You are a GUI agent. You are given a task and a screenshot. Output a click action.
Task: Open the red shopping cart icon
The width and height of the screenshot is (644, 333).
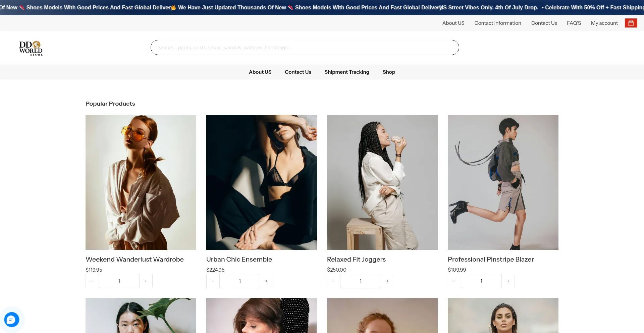pyautogui.click(x=631, y=23)
